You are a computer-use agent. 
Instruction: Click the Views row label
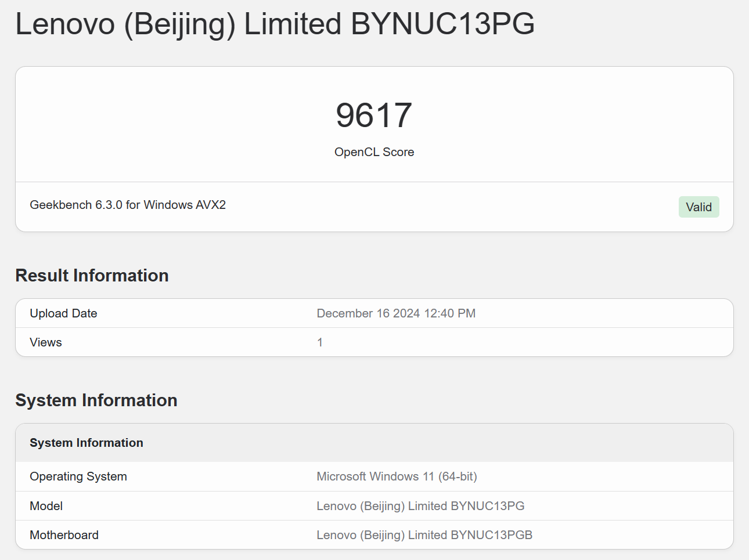click(46, 342)
